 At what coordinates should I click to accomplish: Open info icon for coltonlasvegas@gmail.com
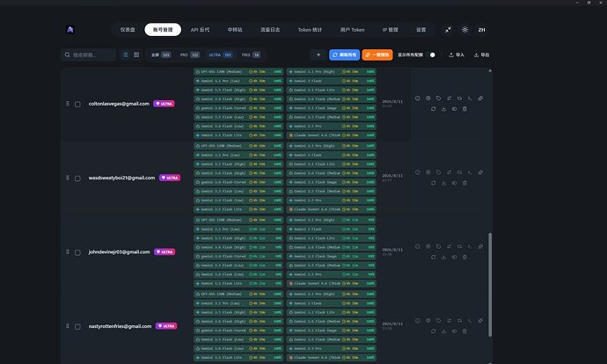point(418,98)
